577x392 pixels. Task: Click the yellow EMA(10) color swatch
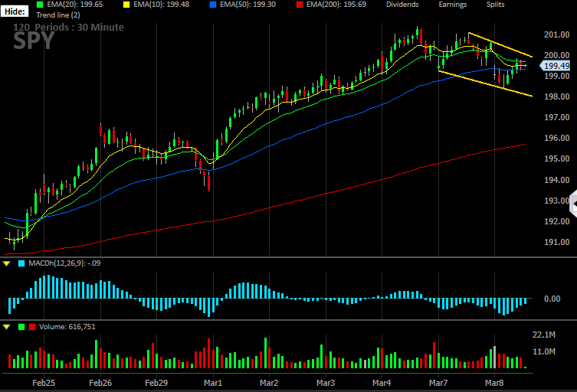tap(126, 5)
